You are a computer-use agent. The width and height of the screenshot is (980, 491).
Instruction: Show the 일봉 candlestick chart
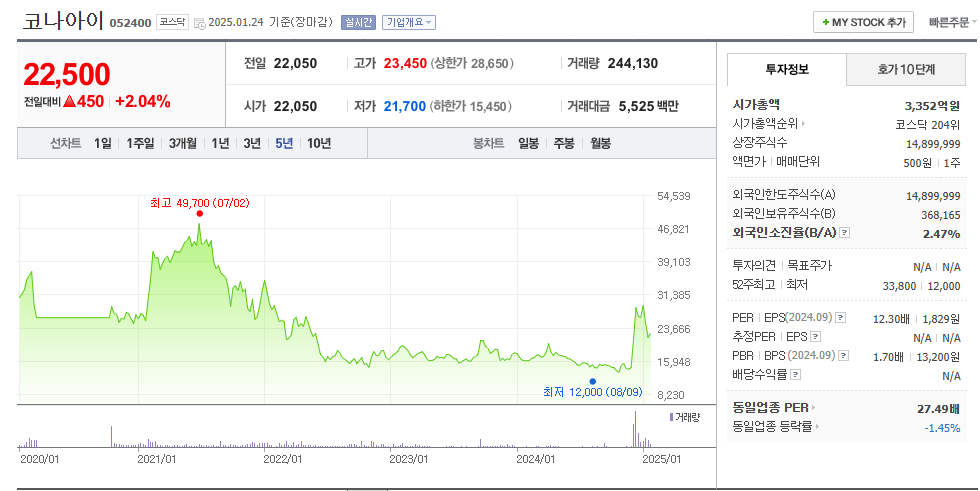(x=528, y=144)
